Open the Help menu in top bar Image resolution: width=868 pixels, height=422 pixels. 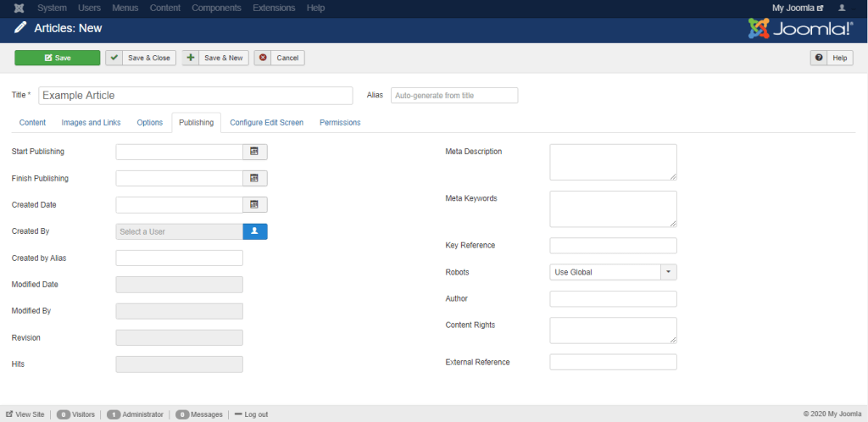coord(315,8)
